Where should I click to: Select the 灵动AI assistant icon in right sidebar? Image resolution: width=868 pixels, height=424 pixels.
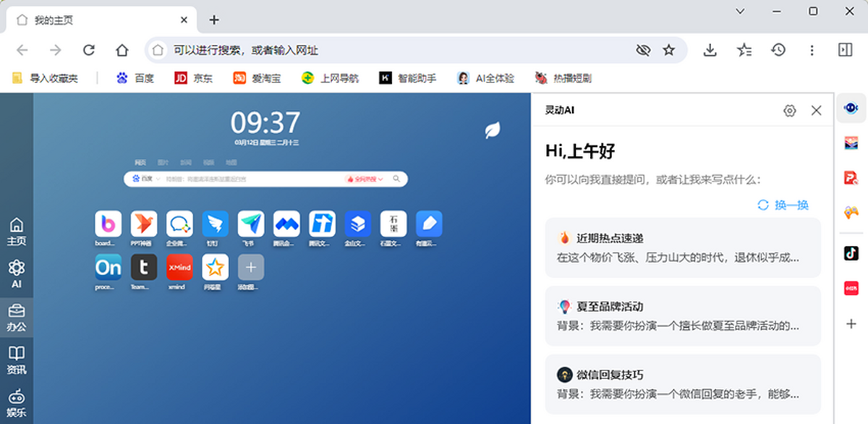point(851,109)
